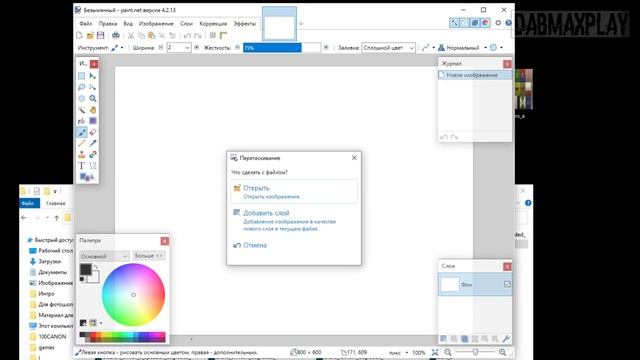Screen dimensions: 640x360
Task: Open the Правка menu
Action: 108,24
